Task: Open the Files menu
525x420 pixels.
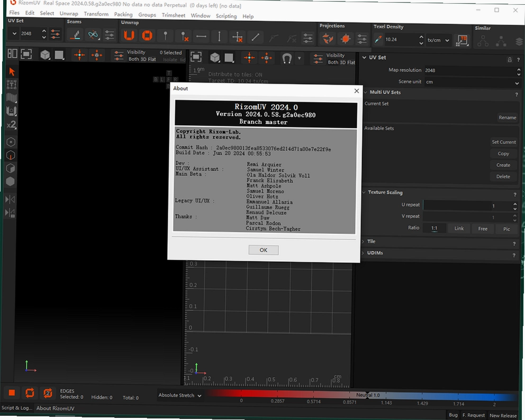Action: (x=14, y=13)
